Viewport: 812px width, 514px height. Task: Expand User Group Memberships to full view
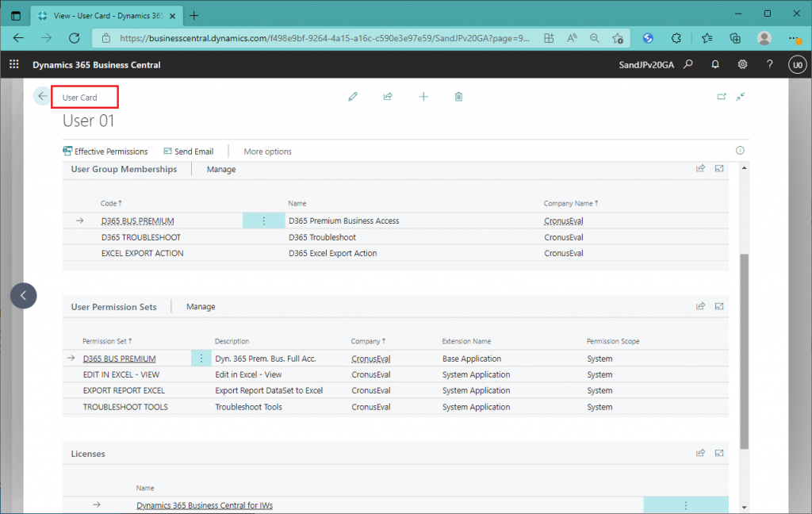(x=719, y=168)
